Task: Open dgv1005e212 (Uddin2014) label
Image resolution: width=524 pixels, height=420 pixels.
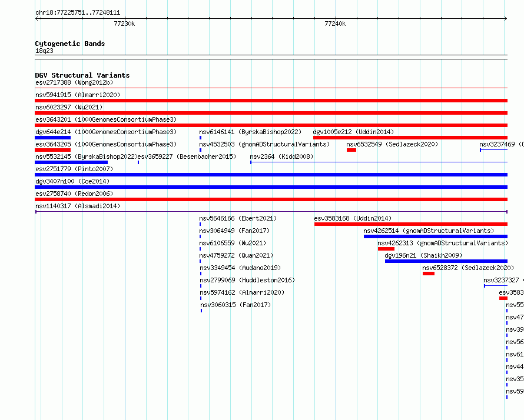Action: click(353, 132)
